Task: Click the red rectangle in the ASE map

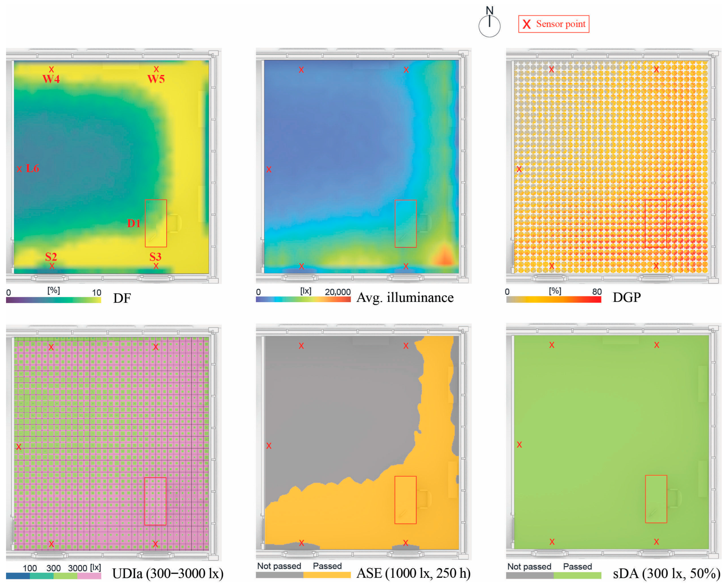Action: (405, 500)
